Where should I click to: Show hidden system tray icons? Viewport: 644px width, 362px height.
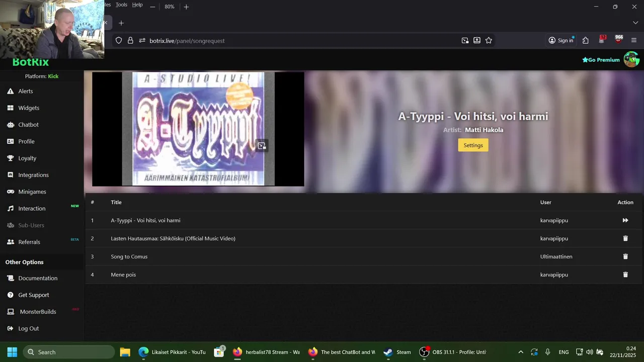coord(521,352)
